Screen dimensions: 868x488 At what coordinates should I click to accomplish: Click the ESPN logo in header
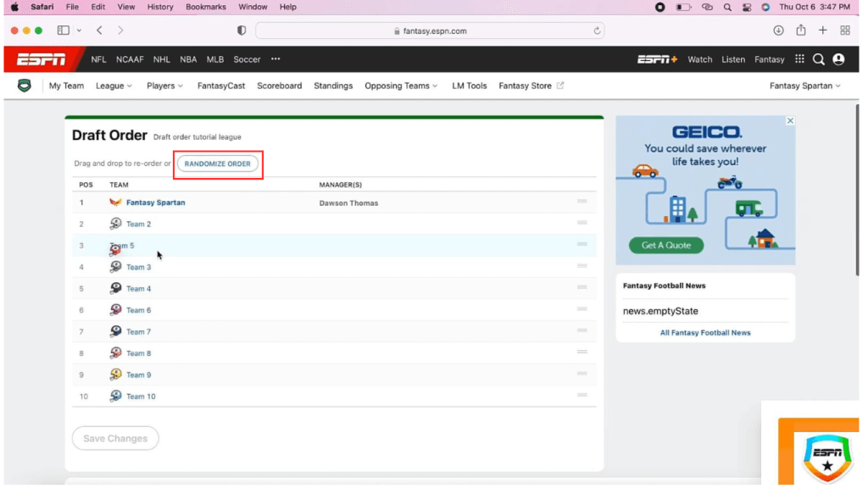coord(42,59)
